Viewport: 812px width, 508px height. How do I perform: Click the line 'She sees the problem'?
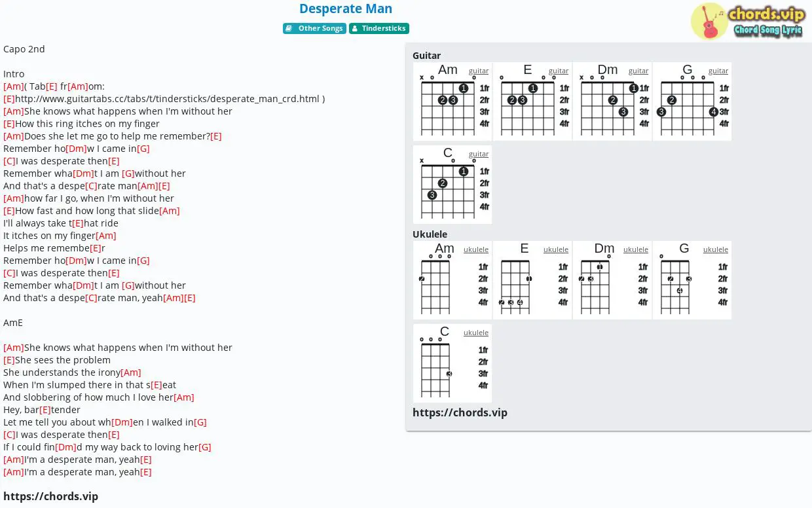pos(57,360)
